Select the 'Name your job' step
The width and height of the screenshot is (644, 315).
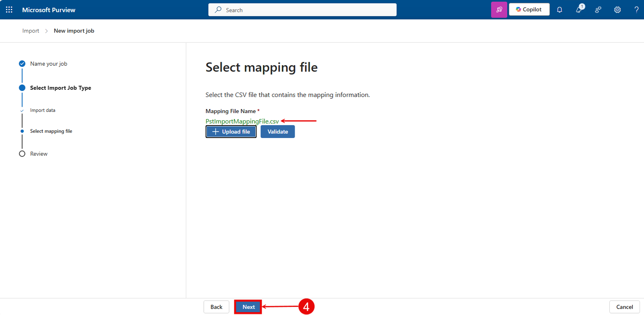tap(48, 64)
